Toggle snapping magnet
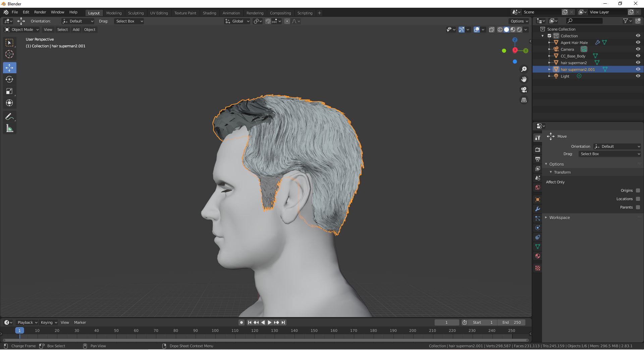644x350 pixels. point(268,21)
